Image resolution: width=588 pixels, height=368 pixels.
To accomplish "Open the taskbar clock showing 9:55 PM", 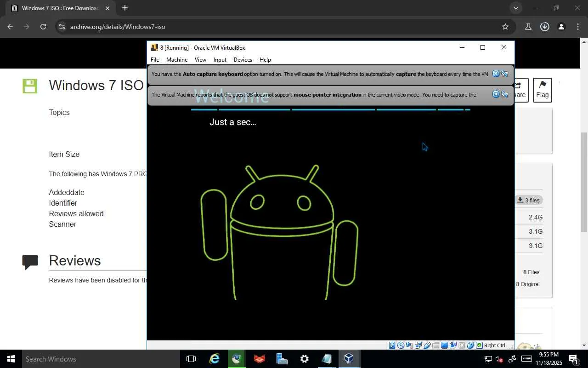I will (x=548, y=359).
